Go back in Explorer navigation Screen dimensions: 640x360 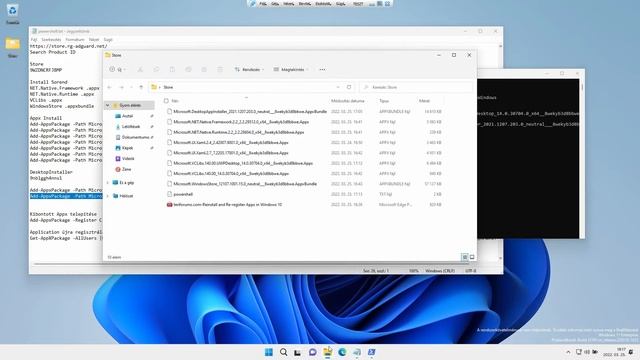pyautogui.click(x=110, y=87)
